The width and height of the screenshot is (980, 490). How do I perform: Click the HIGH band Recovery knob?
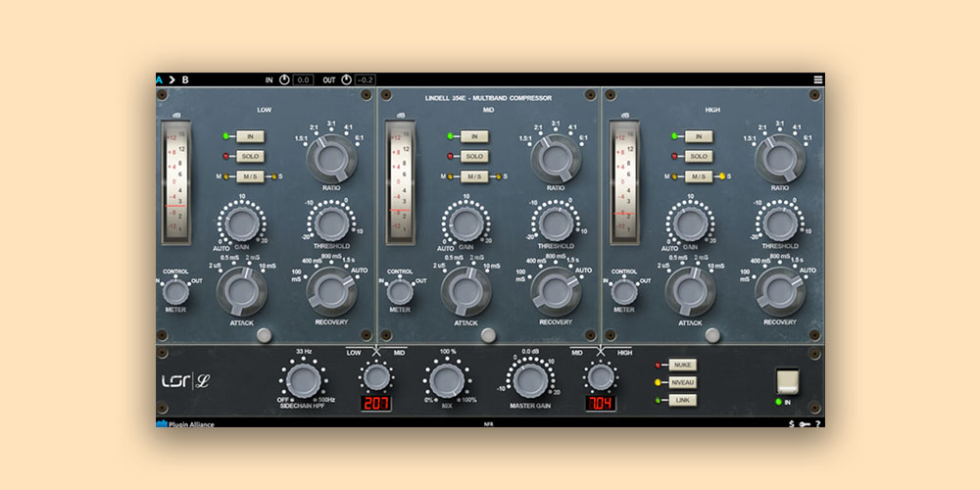tap(780, 291)
